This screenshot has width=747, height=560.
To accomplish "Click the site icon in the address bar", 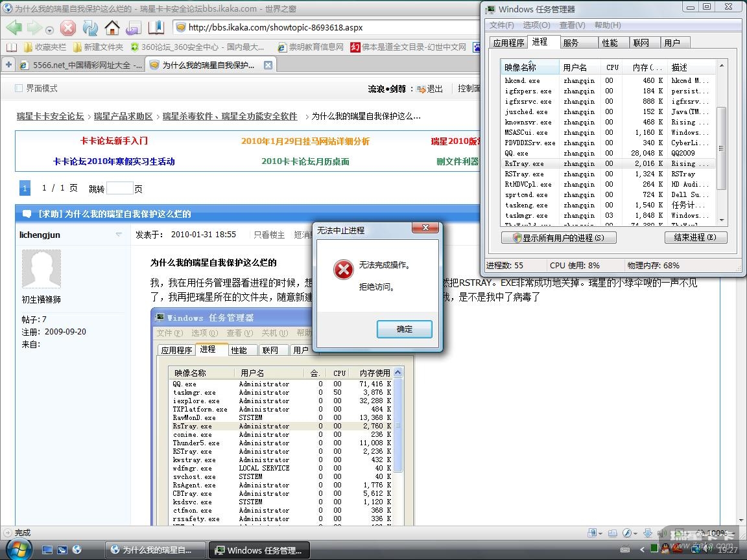I will tap(180, 28).
